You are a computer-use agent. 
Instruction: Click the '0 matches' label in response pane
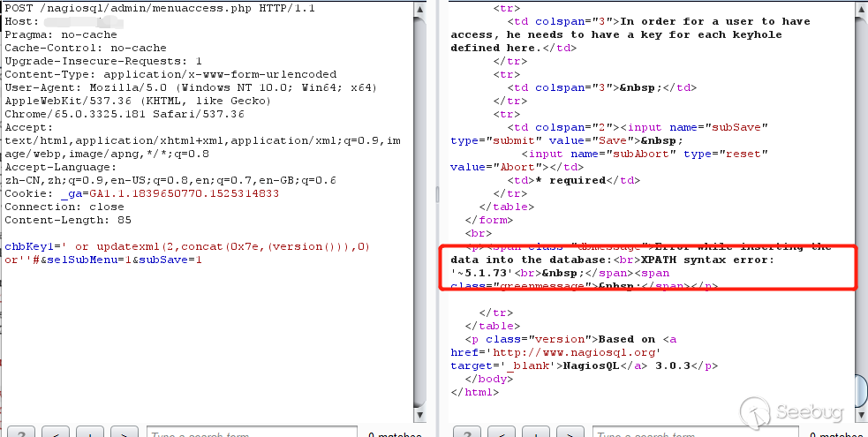836,433
